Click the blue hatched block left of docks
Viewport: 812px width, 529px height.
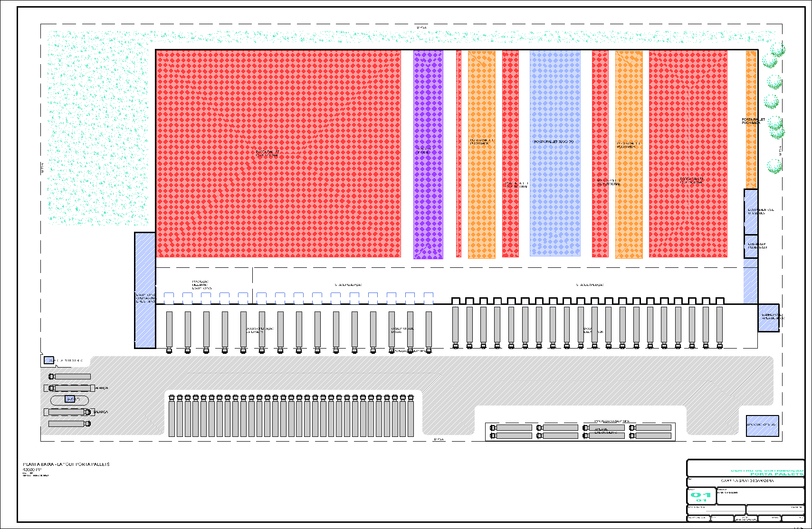click(145, 290)
